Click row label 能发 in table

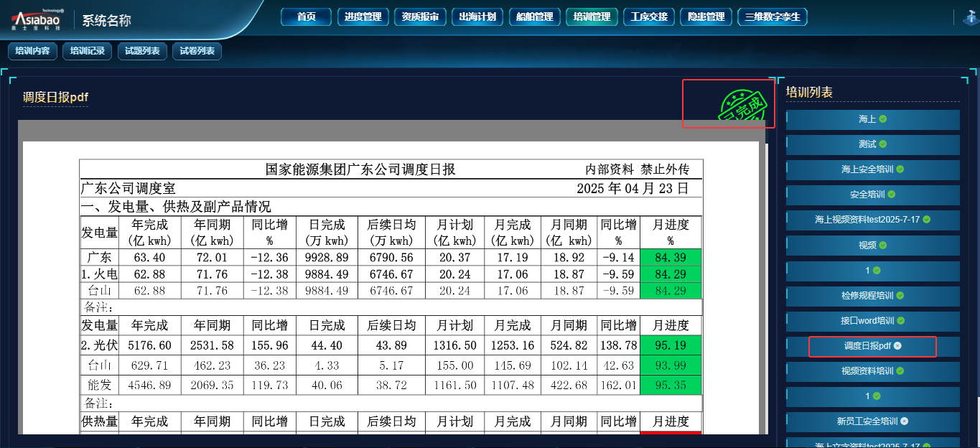click(99, 385)
